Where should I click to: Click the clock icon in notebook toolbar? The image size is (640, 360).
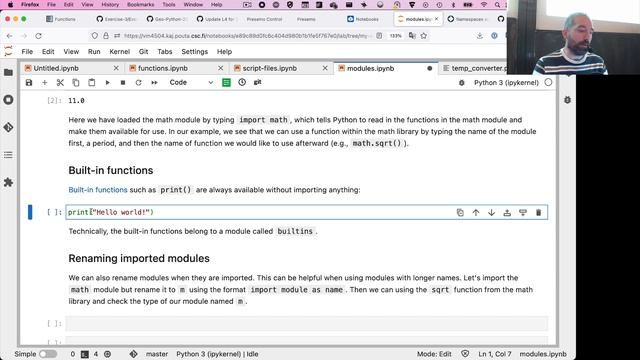pos(242,82)
